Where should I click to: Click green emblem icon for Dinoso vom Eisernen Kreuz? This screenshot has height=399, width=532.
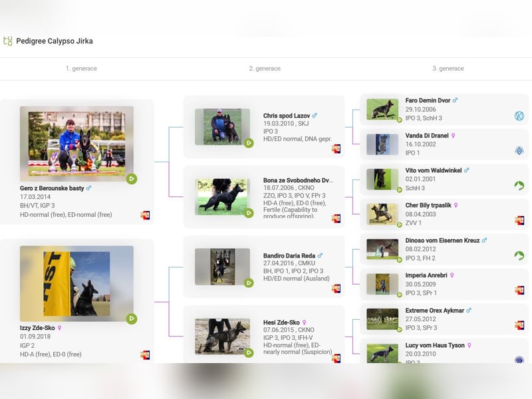(x=519, y=255)
